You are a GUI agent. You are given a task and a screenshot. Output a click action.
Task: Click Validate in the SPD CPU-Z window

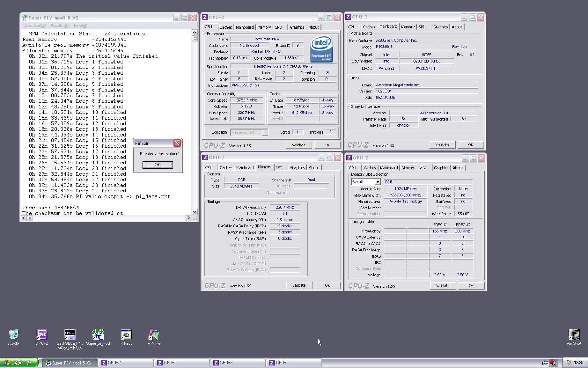point(442,286)
